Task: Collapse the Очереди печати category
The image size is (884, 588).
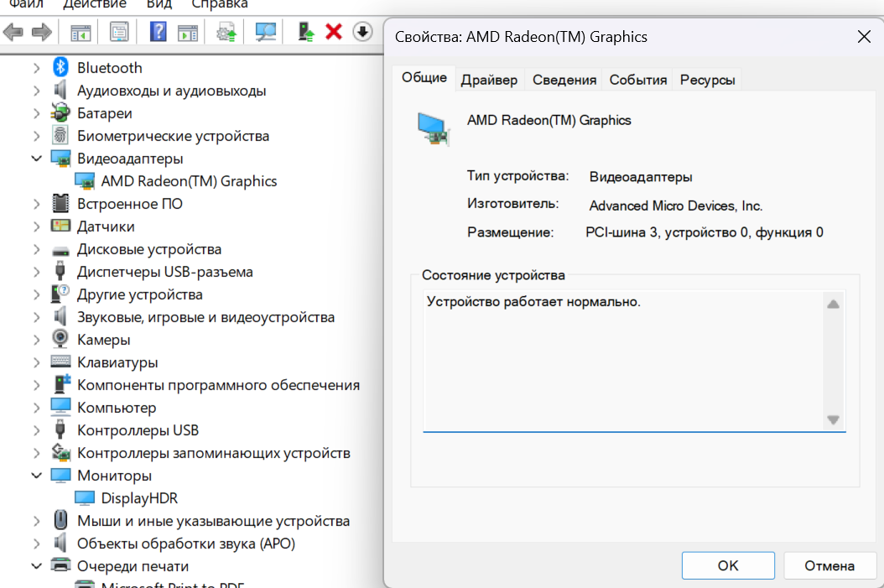Action: [37, 565]
